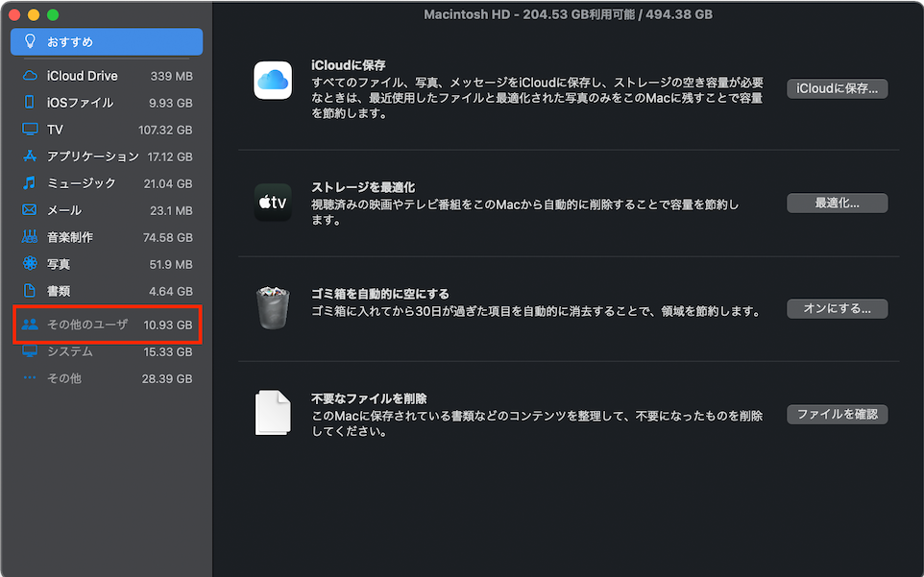Open the ミュージック category

pos(107,183)
